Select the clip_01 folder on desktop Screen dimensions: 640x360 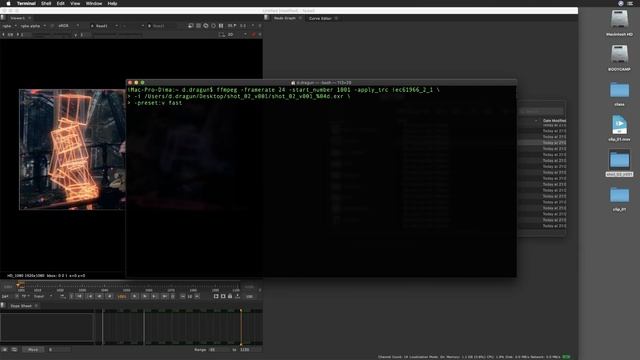(619, 199)
